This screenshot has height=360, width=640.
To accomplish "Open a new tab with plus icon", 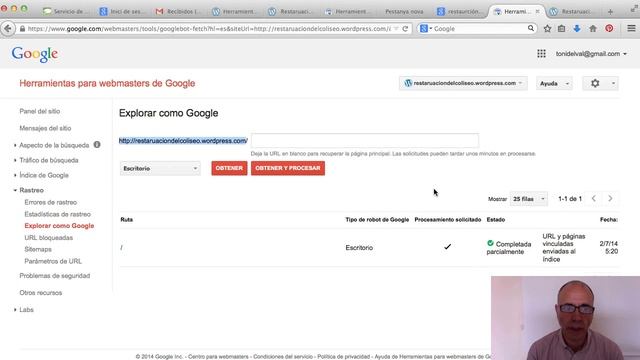I will [610, 12].
